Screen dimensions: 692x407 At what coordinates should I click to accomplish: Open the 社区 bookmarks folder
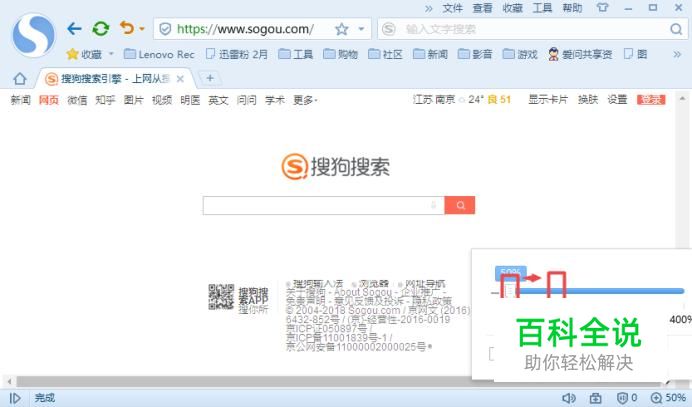coord(385,54)
